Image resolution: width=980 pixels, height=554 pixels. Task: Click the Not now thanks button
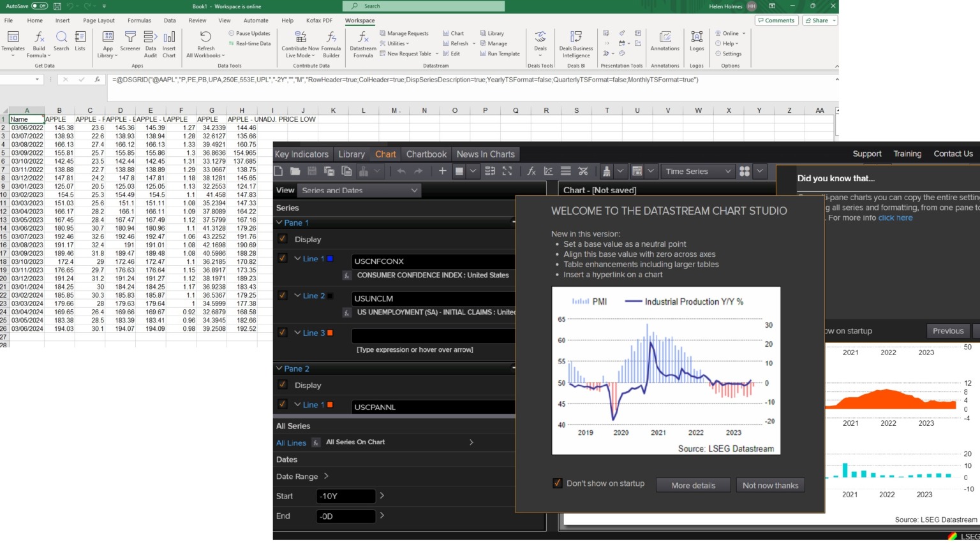tap(770, 486)
